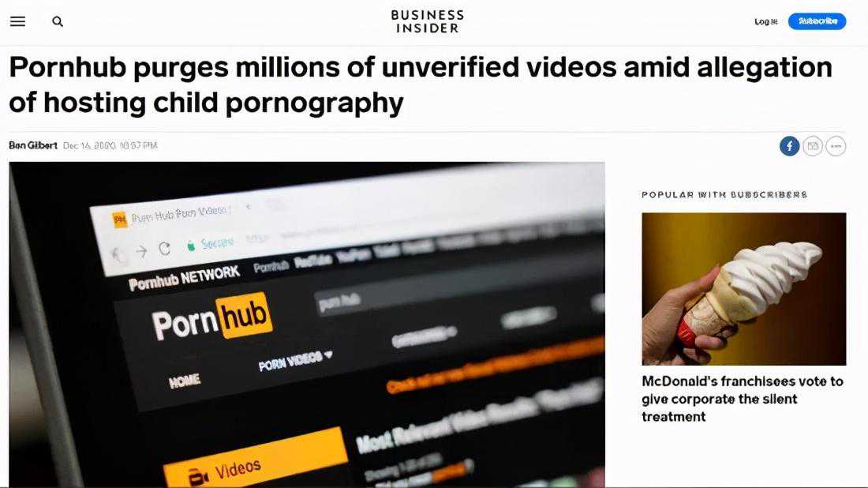The width and height of the screenshot is (868, 488).
Task: Open the McDonald's franchisees article headline
Action: [743, 399]
